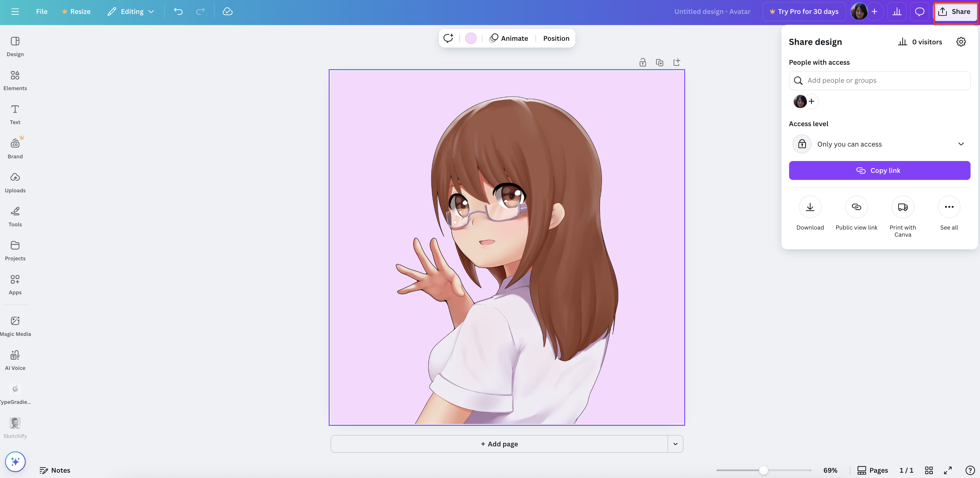Toggle fullscreen presentation icon at bottom
Viewport: 980px width, 478px height.
pyautogui.click(x=948, y=470)
